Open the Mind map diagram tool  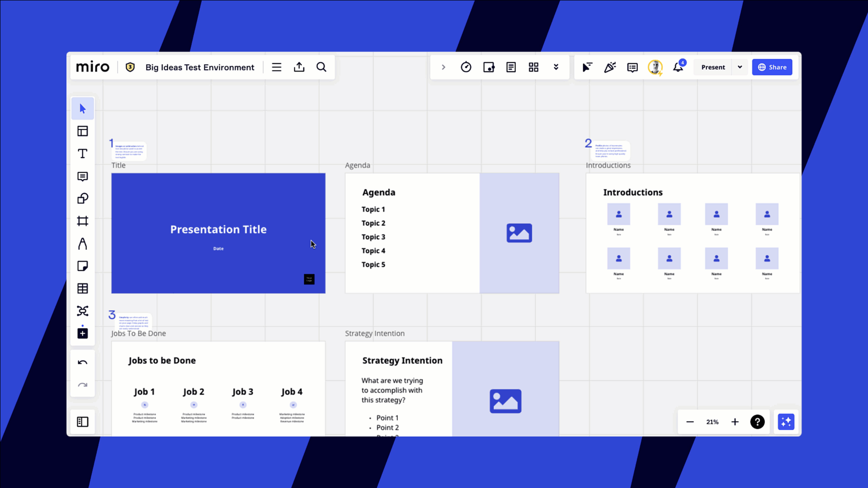pos(82,311)
